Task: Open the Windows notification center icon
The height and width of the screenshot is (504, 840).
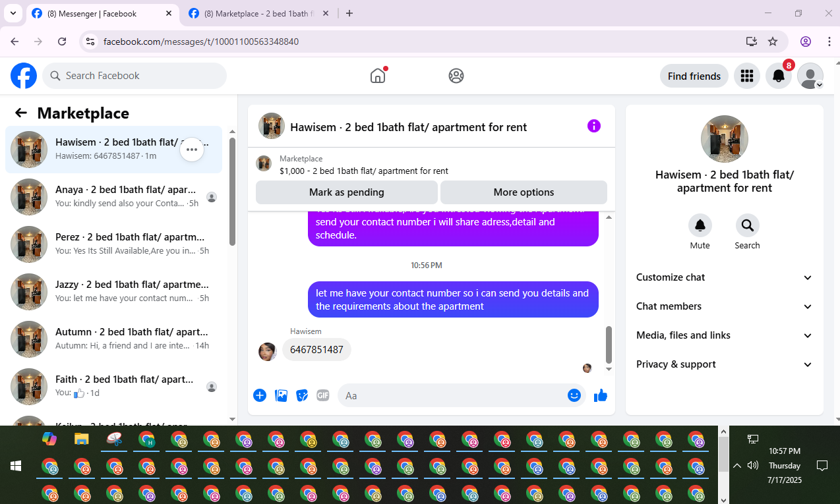Action: pos(822,466)
